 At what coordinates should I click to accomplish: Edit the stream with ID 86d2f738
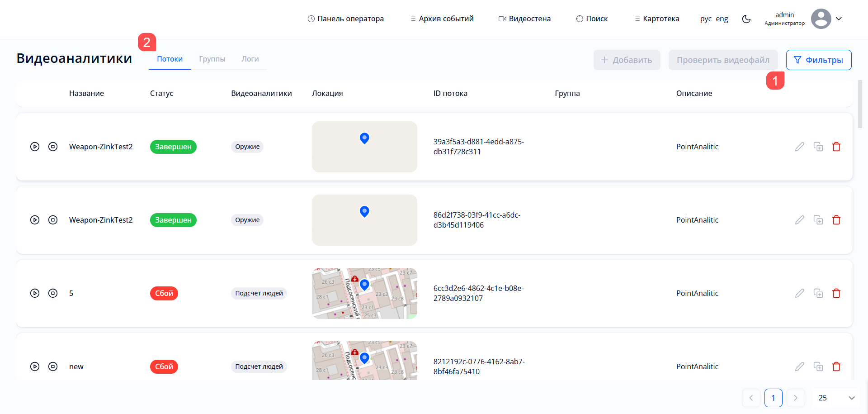pyautogui.click(x=800, y=220)
